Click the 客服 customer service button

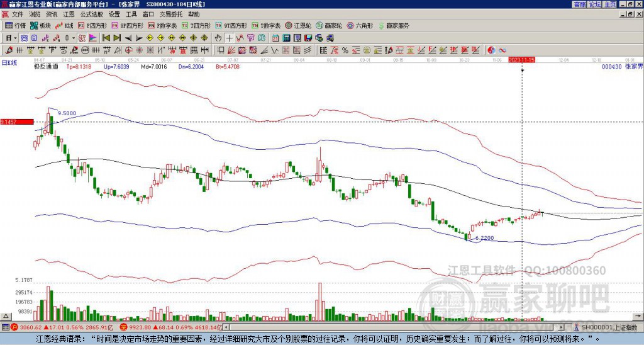(579, 4)
